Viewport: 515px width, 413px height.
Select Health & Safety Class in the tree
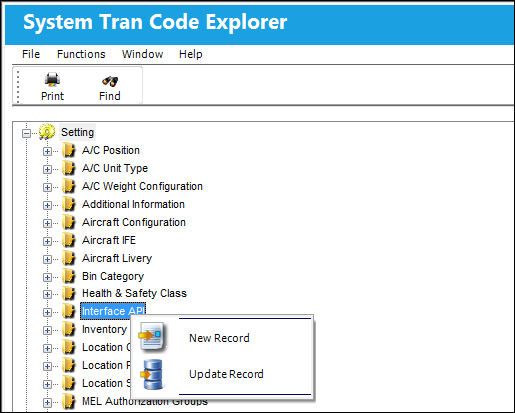pos(134,293)
